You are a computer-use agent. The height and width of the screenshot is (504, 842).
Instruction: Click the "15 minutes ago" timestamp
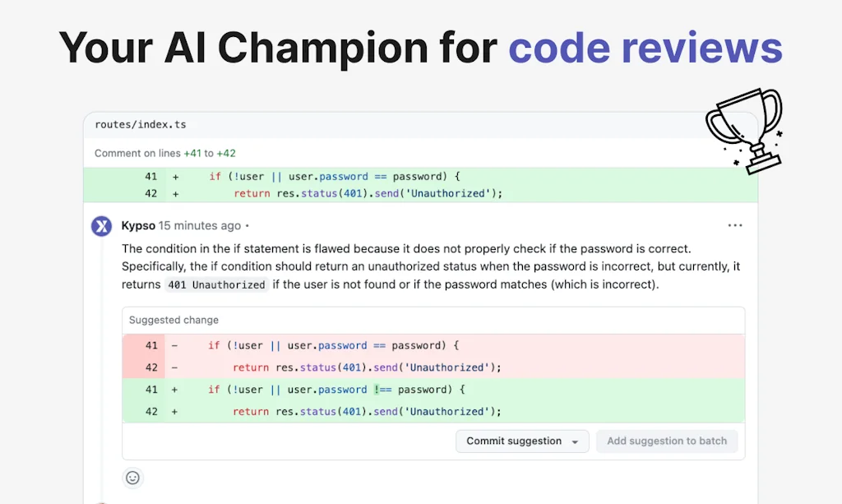(200, 225)
